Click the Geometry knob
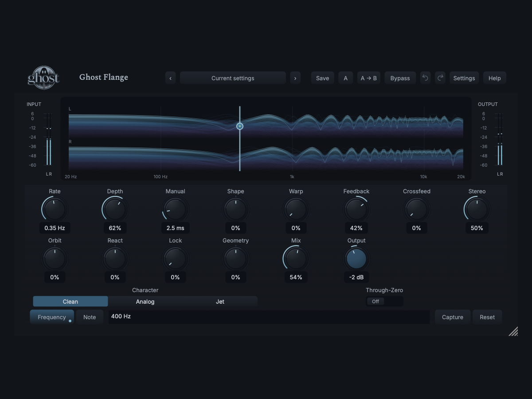Viewport: 532px width, 399px height. pos(235,258)
